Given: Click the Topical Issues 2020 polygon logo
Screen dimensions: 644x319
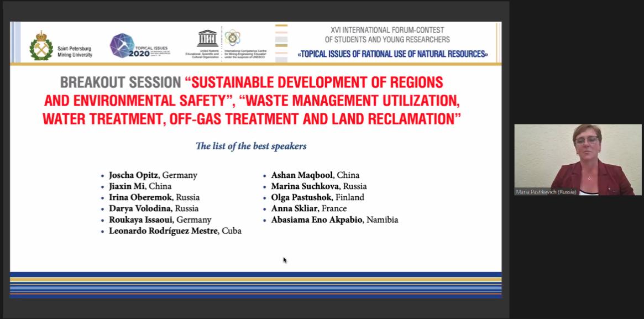Looking at the screenshot, I should [122, 46].
